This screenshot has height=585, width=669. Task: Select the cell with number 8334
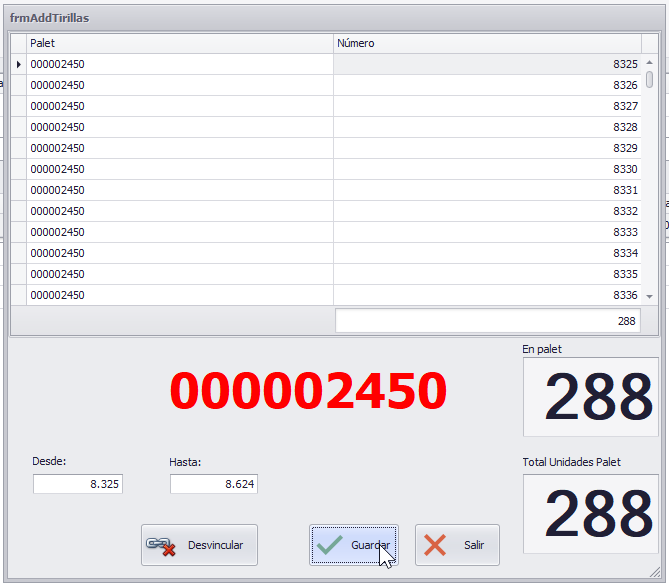(x=487, y=253)
